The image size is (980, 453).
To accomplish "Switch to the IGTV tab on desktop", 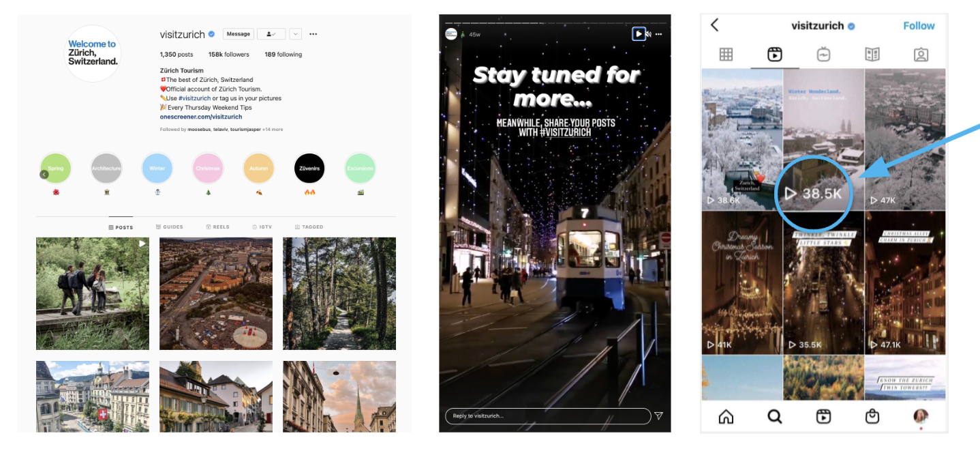I will point(262,227).
